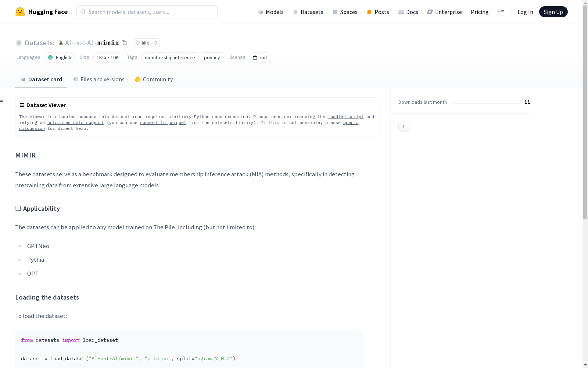Click the Datasets database icon near title
The image size is (588, 368).
(19, 43)
